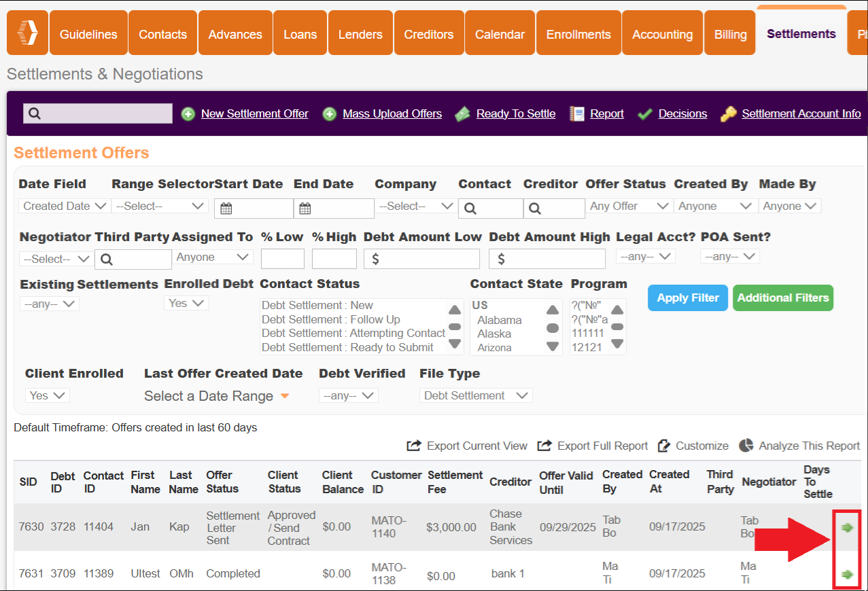Click the Analyze This Report pie icon
The height and width of the screenshot is (591, 868).
coord(746,445)
